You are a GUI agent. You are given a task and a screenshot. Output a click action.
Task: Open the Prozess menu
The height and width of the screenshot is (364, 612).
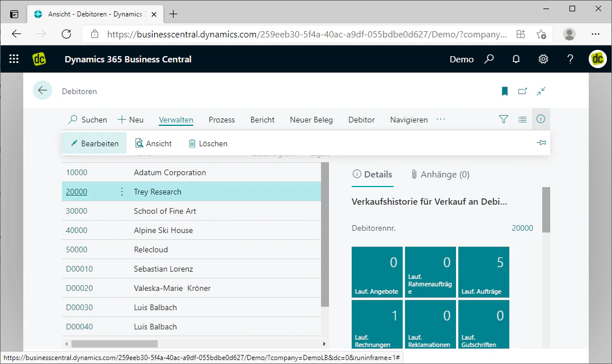[222, 120]
